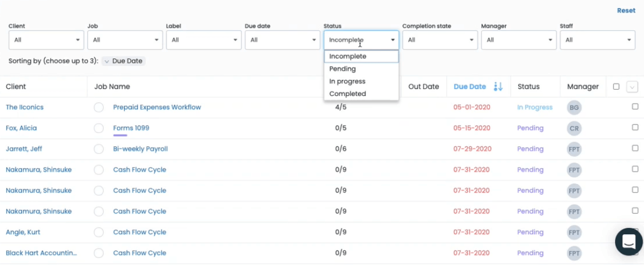Screen dimensions: 644x265
Task: Open Angle, Kurt client link
Action: (23, 232)
